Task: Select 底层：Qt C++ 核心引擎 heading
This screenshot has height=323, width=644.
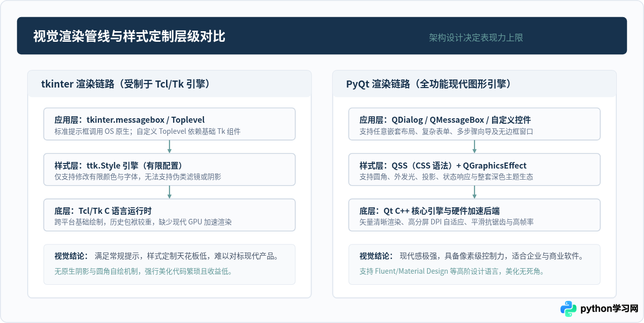Action: [430, 211]
